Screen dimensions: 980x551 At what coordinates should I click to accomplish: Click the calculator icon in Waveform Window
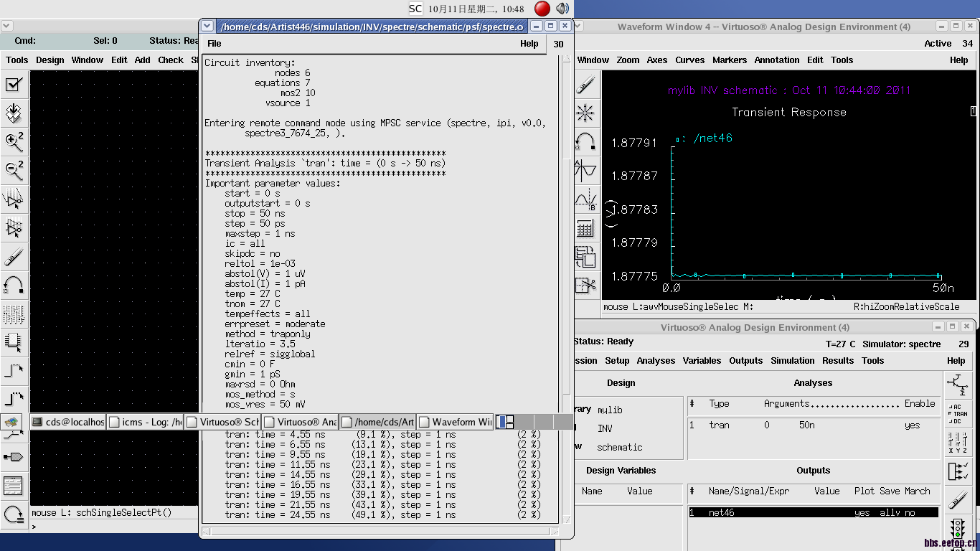(x=585, y=228)
